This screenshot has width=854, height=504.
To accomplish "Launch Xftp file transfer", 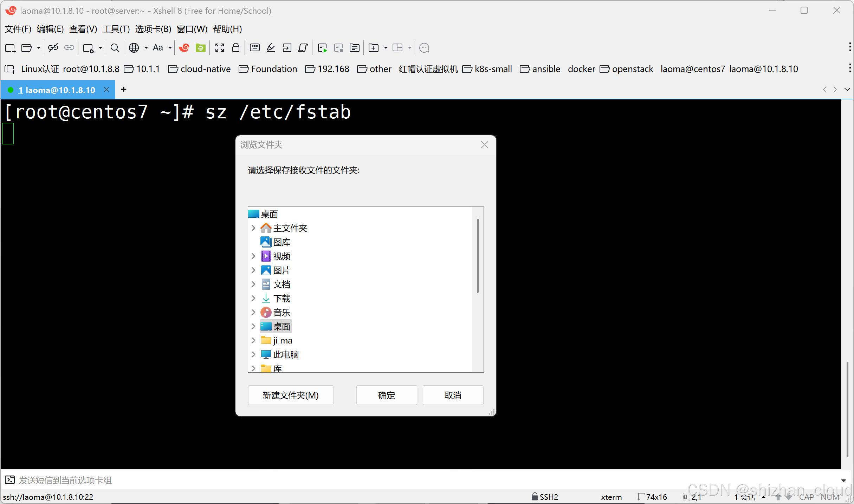I will [200, 48].
